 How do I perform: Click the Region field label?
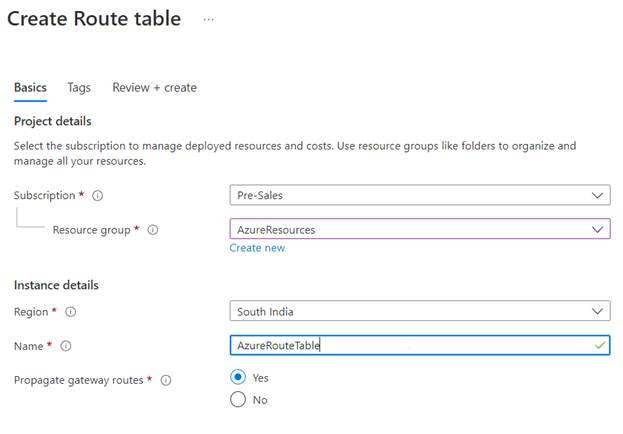pyautogui.click(x=31, y=312)
